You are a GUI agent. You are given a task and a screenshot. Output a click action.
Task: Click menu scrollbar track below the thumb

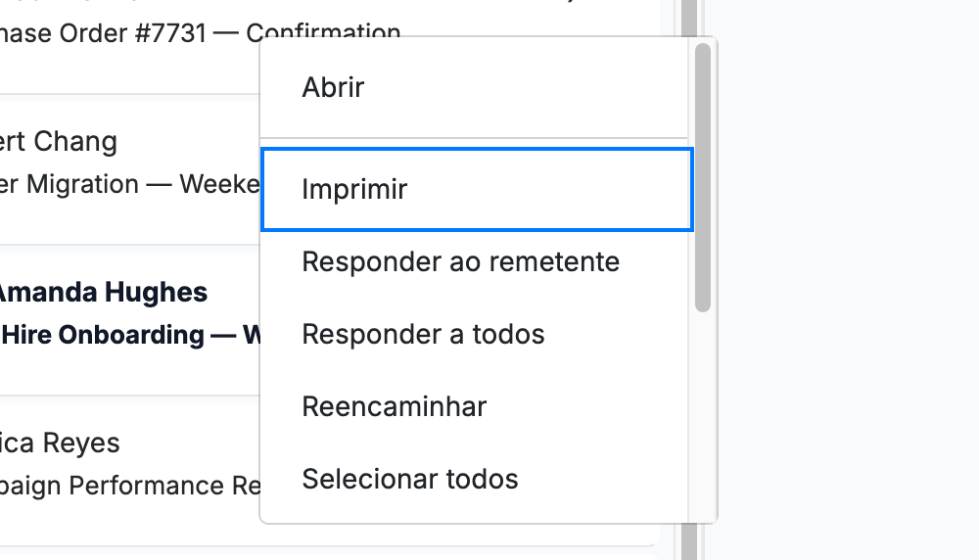[702, 415]
